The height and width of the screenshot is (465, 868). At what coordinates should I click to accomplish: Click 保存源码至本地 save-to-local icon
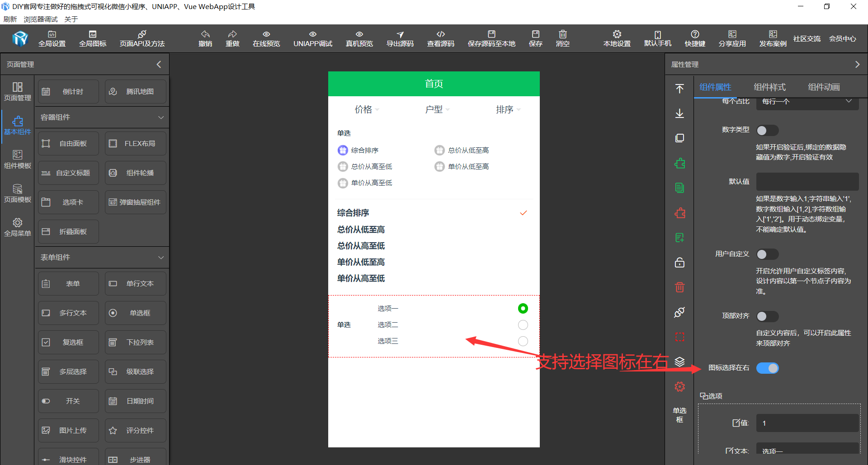491,39
